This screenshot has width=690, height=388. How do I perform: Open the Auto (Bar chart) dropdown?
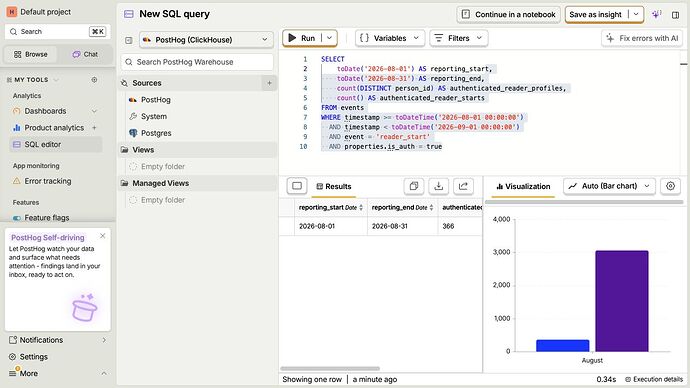pos(609,186)
